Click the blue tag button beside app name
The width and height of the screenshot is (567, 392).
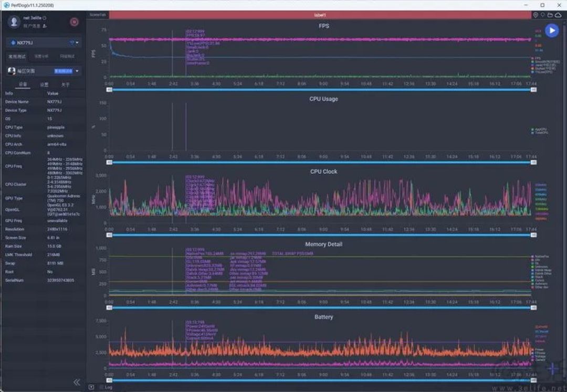[x=64, y=71]
